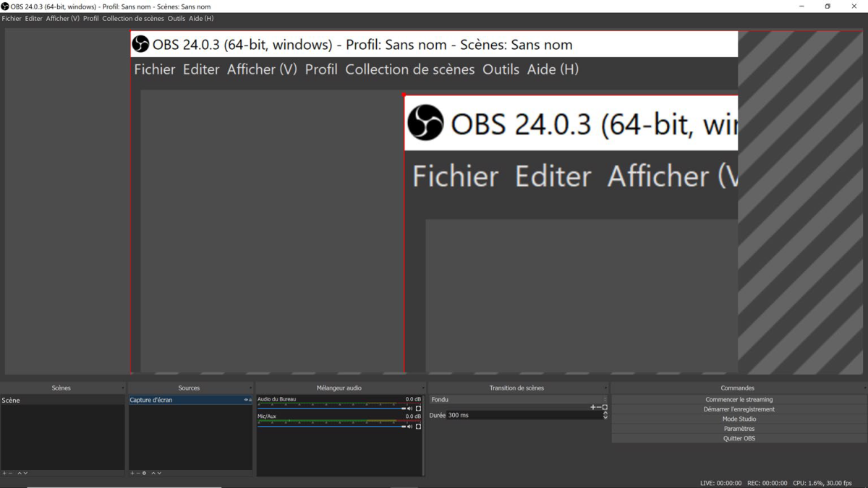The height and width of the screenshot is (488, 868).
Task: Add a scene transition with the plus icon
Action: tap(593, 408)
